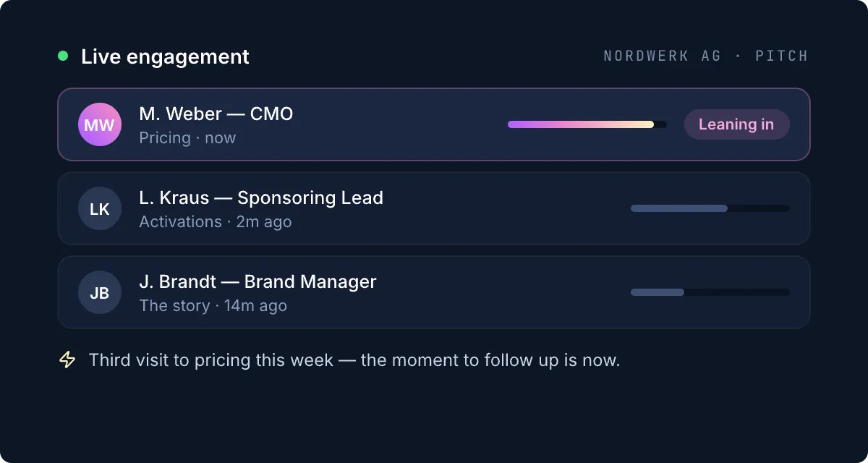Click the green live status dot
Screen dimensions: 868x463
point(63,56)
